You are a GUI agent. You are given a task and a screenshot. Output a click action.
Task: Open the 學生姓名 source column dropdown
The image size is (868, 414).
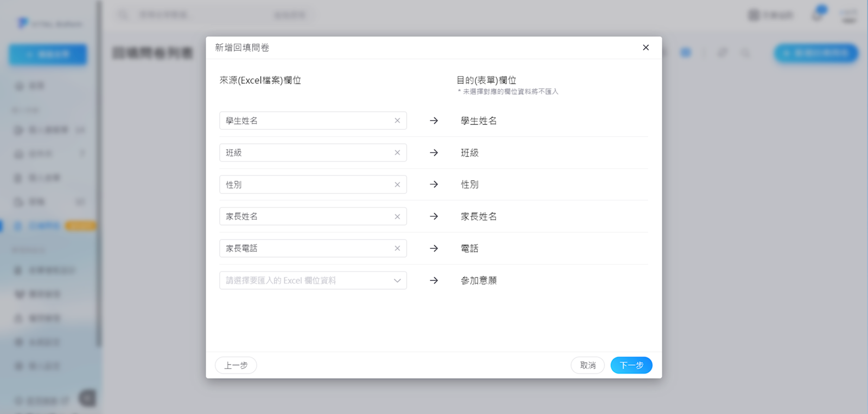304,121
